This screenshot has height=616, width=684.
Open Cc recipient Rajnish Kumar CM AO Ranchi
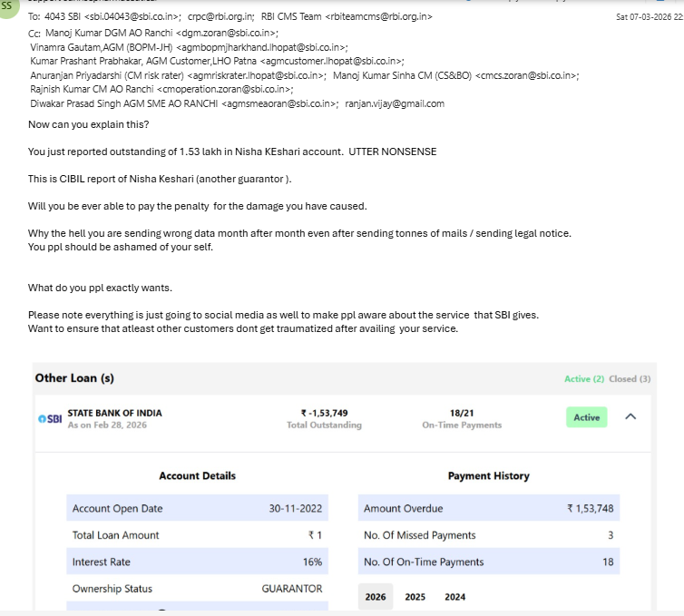tap(161, 90)
